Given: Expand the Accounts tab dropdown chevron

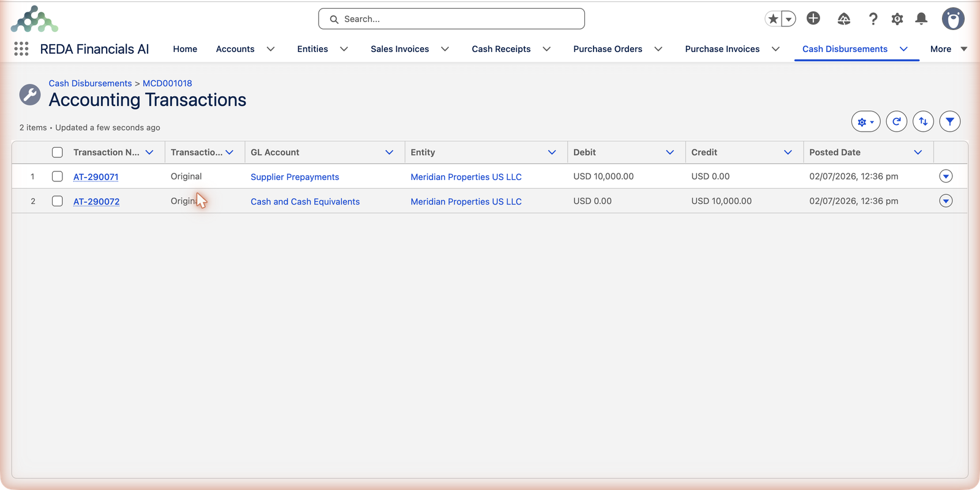Looking at the screenshot, I should point(271,49).
